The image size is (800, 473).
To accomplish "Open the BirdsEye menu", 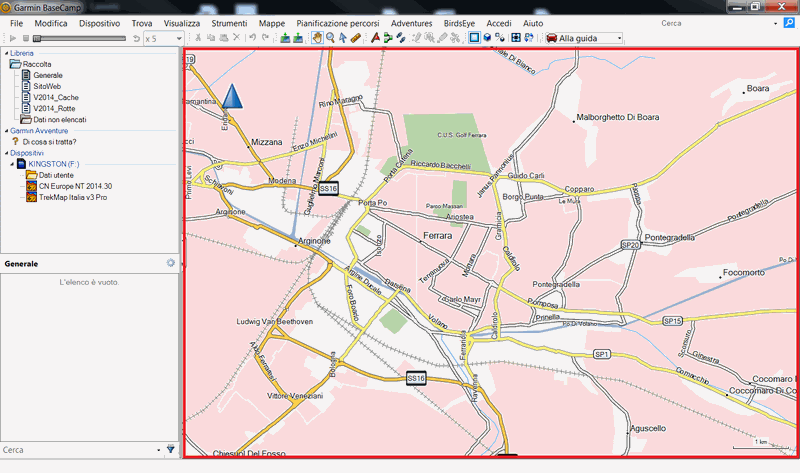I will pyautogui.click(x=459, y=23).
